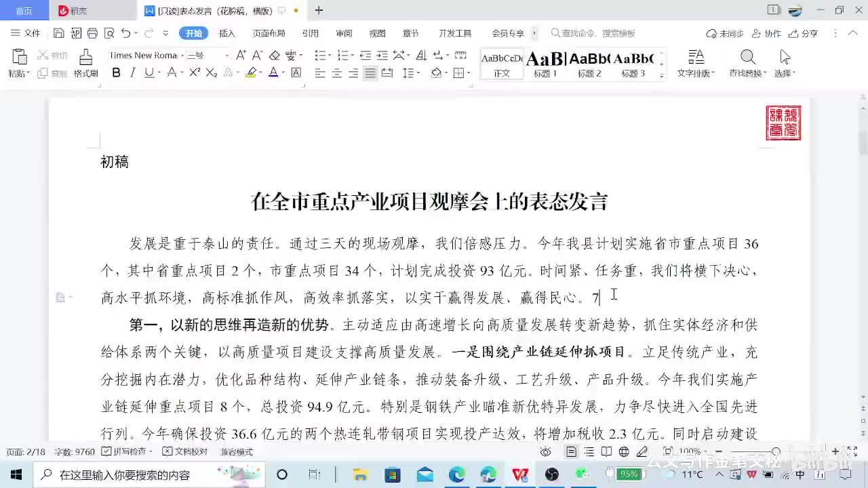
Task: Undo the last action
Action: (x=125, y=33)
